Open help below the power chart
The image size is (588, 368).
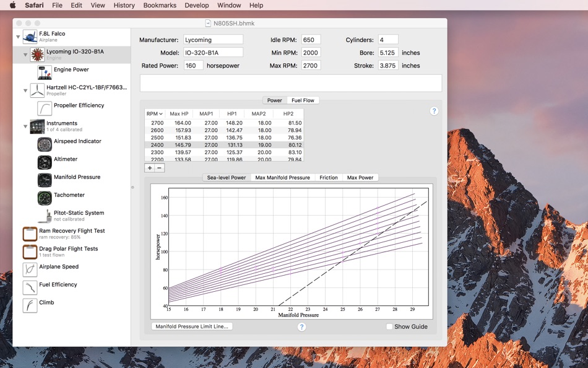click(301, 327)
